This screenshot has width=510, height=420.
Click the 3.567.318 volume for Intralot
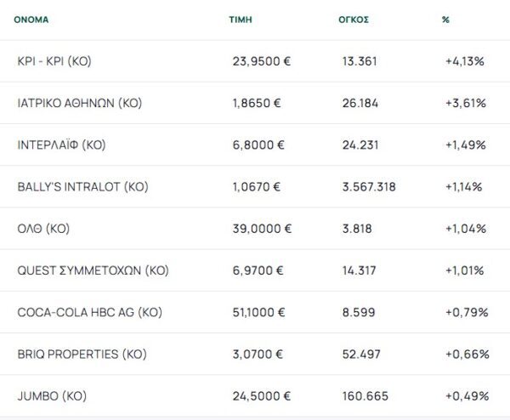coord(367,186)
